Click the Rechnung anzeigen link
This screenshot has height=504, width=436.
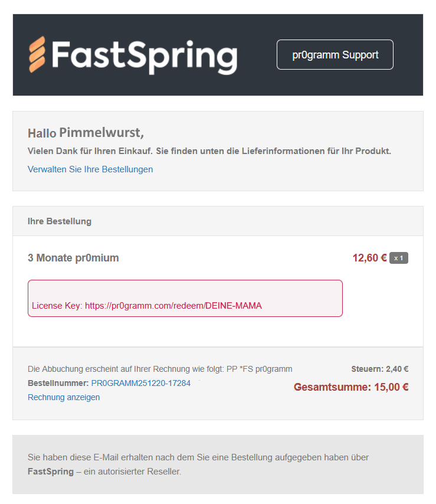pos(64,397)
